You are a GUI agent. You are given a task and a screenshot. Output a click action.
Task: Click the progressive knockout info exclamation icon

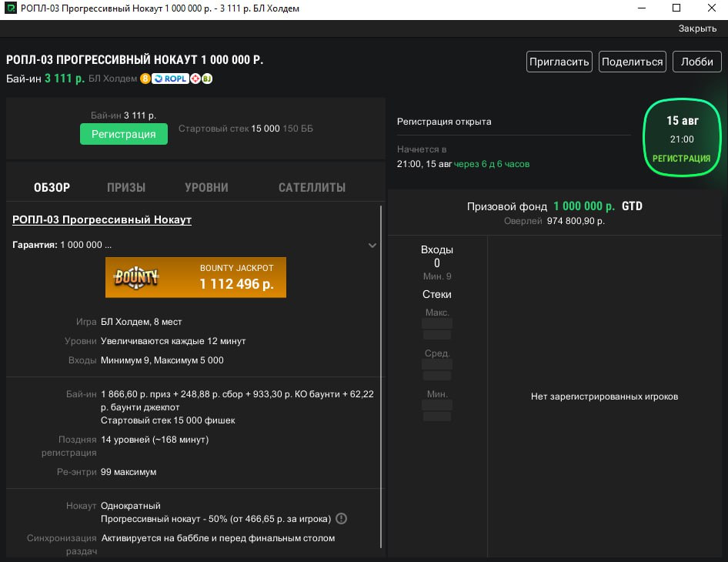[341, 518]
